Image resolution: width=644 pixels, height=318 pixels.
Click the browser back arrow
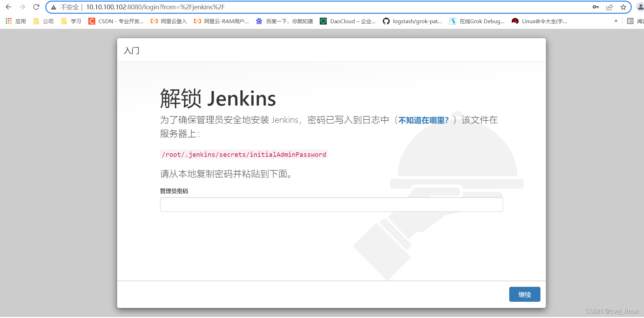tap(8, 7)
